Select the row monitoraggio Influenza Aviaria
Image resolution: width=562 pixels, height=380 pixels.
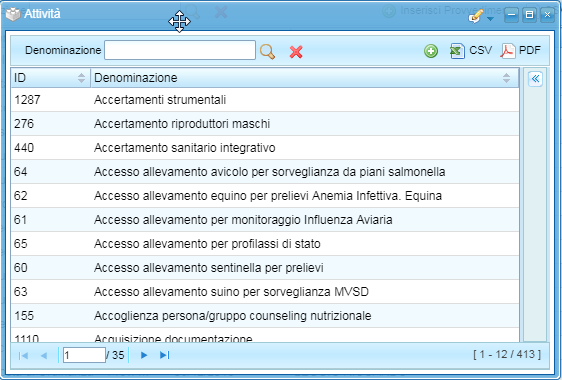pyautogui.click(x=265, y=220)
